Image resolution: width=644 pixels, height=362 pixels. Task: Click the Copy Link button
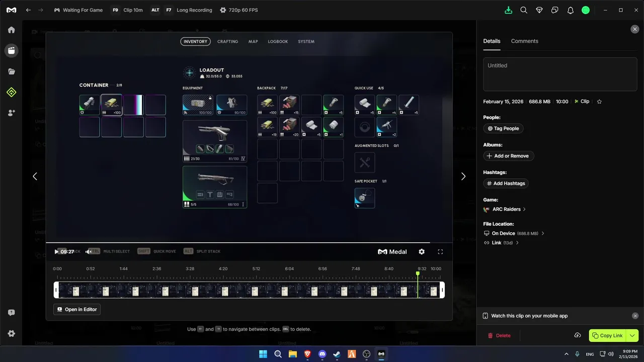point(608,335)
